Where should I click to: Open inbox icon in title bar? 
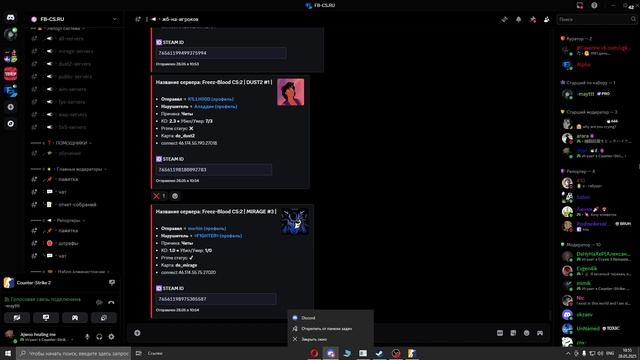pyautogui.click(x=580, y=5)
